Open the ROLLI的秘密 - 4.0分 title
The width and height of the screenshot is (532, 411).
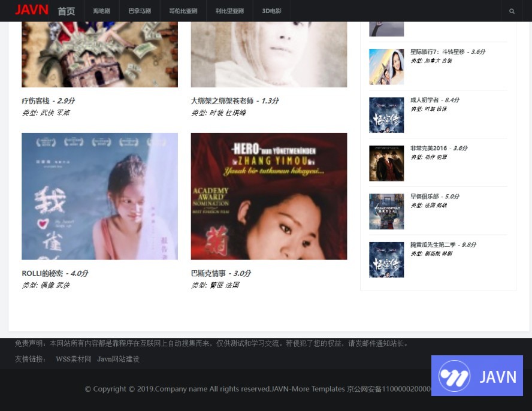pos(55,273)
